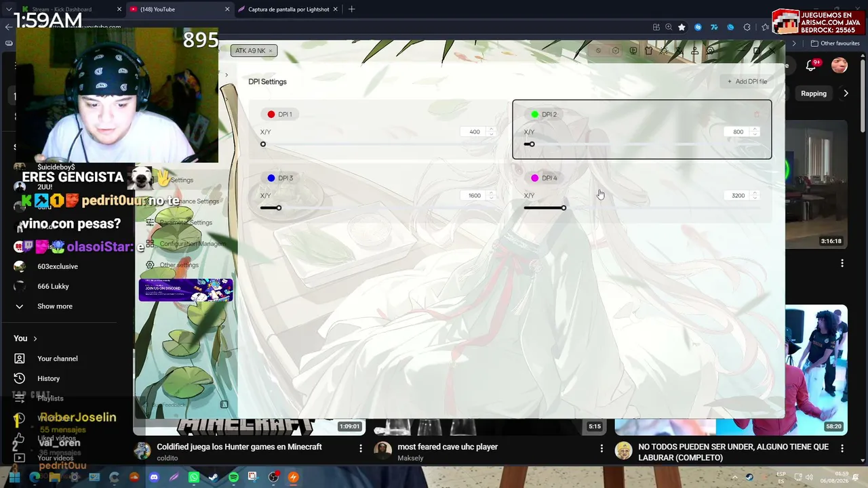868x488 pixels.
Task: Click the Join Us On Discord banner
Action: (x=186, y=290)
